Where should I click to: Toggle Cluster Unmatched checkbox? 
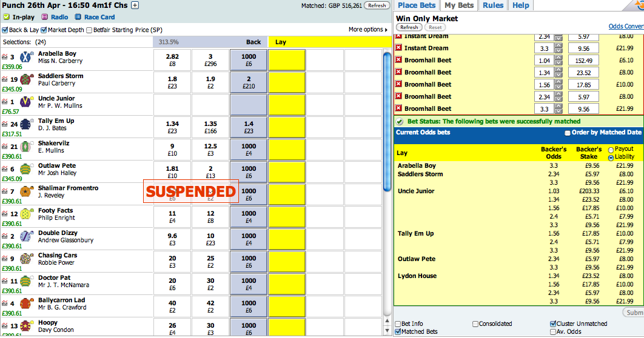[553, 324]
